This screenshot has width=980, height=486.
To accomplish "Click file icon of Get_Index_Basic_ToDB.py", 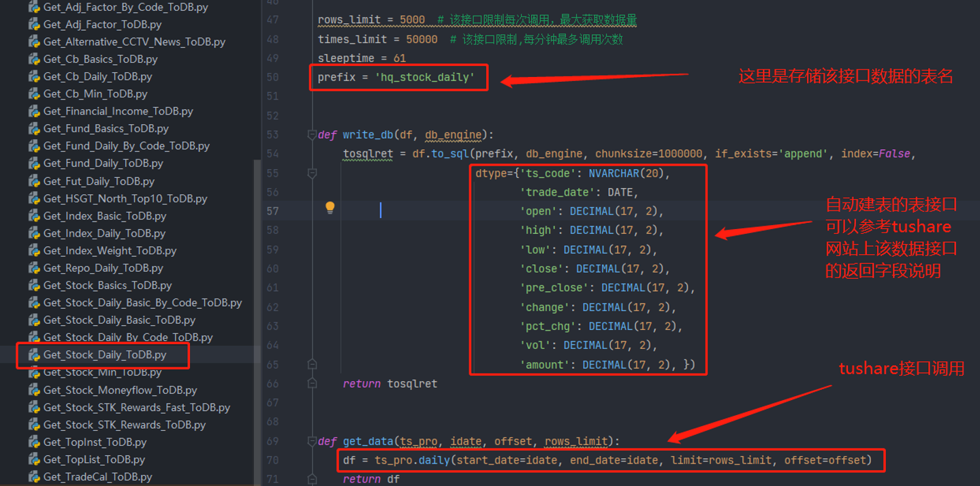I will coord(34,216).
